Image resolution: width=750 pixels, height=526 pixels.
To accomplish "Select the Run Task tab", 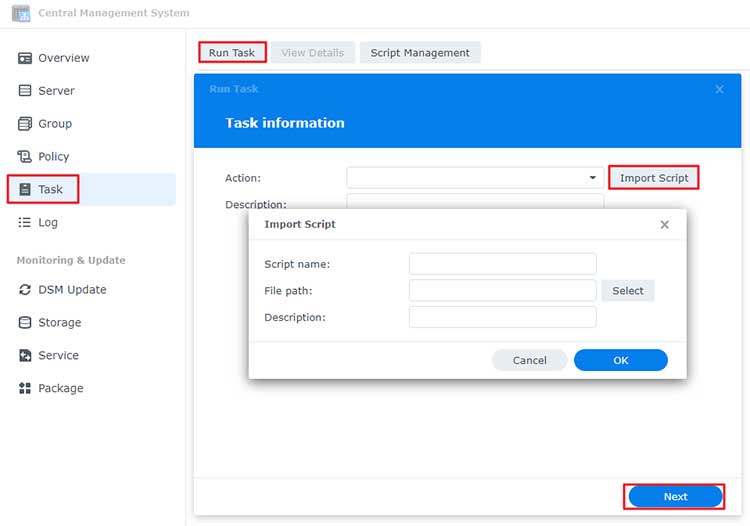I will 232,53.
